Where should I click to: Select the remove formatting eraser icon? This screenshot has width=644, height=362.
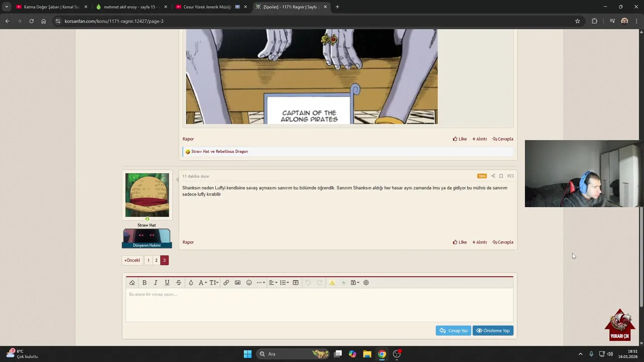(132, 283)
